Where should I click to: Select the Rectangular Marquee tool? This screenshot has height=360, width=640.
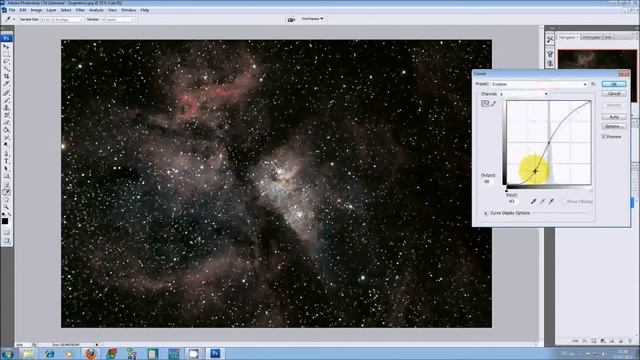click(6, 54)
